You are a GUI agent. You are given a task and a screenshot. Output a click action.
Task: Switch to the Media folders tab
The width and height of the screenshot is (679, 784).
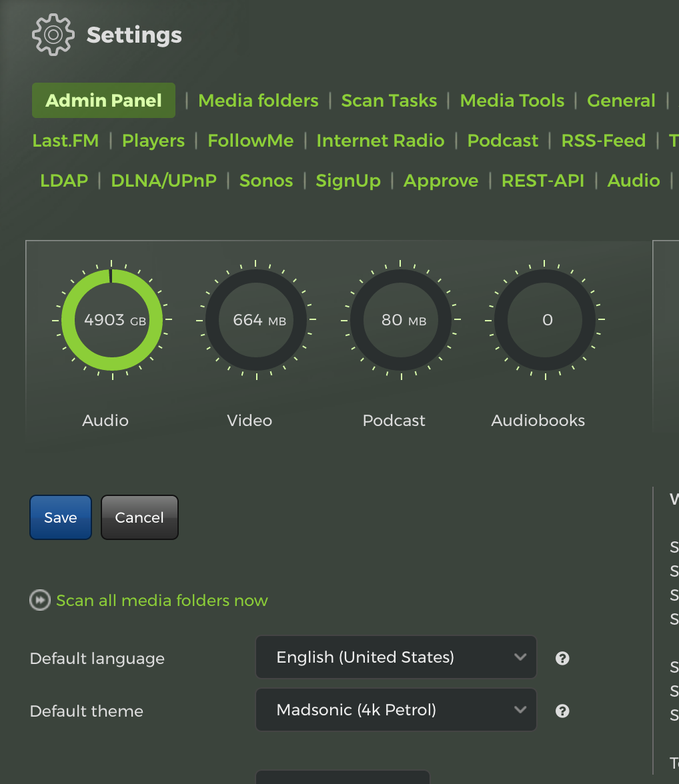258,101
